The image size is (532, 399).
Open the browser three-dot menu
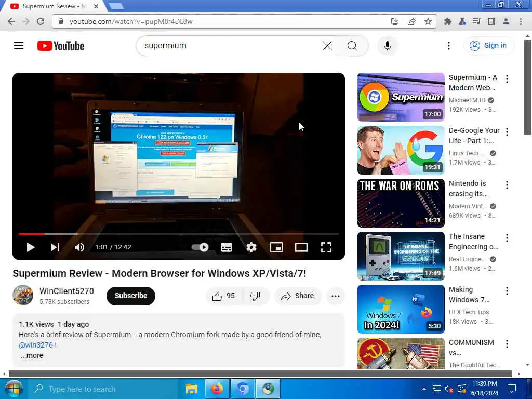521,21
